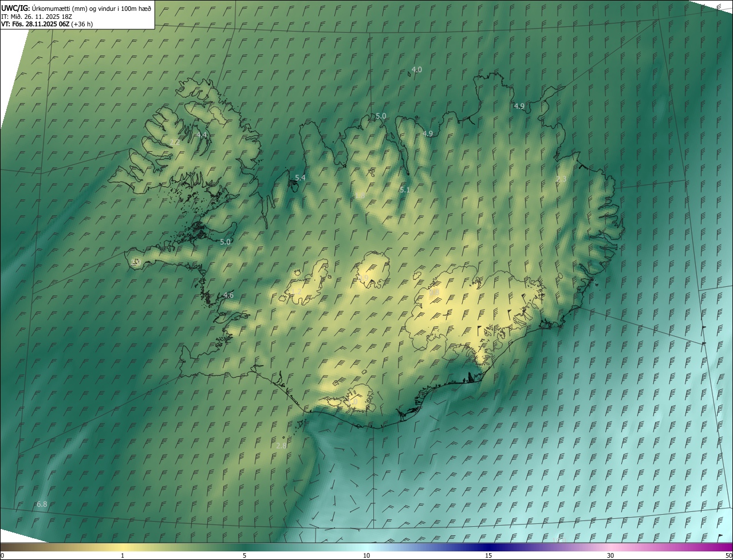Viewport: 733px width, 560px height.
Task: Click the 2.0 value label on the peninsula
Action: 136,262
